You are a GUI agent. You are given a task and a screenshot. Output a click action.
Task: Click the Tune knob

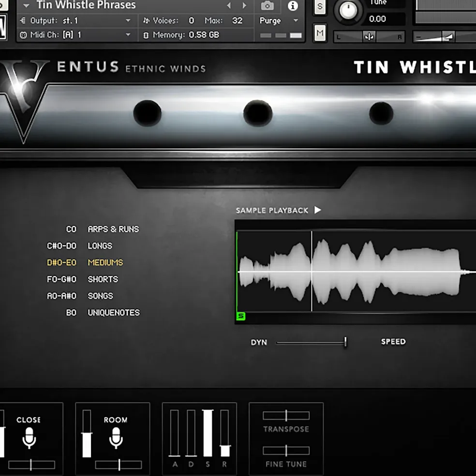[348, 10]
